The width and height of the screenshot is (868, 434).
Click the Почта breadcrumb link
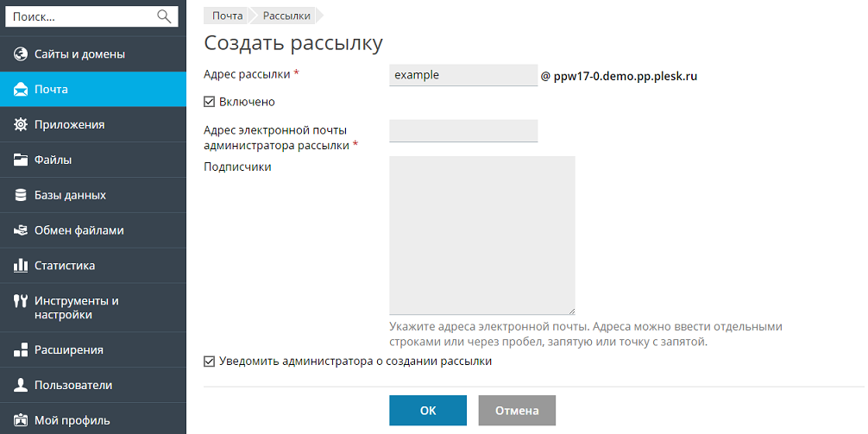tap(227, 16)
